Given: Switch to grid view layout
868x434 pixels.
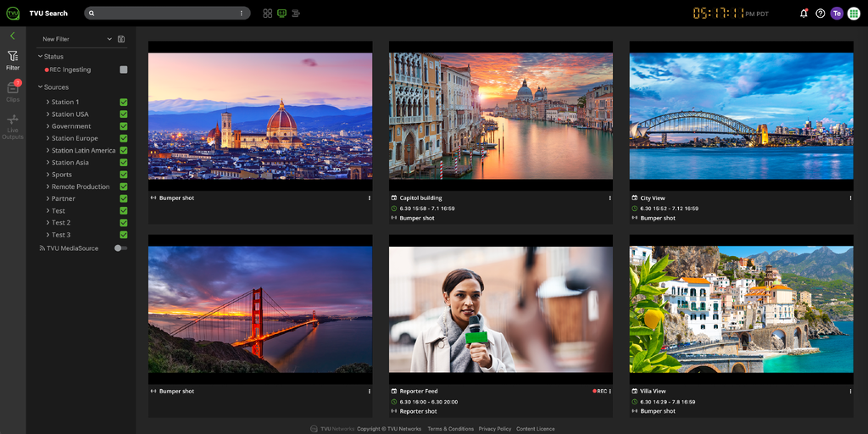Looking at the screenshot, I should (x=268, y=14).
